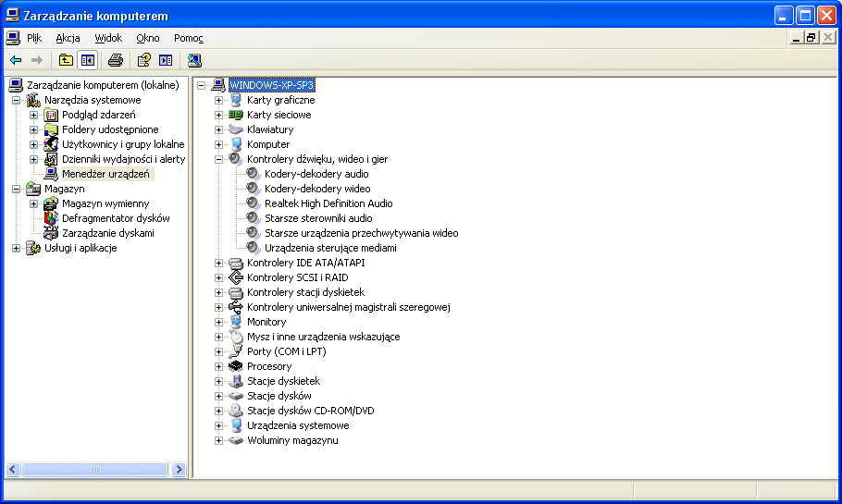Expand the Karty sieciowe node
The width and height of the screenshot is (842, 504).
pos(218,115)
